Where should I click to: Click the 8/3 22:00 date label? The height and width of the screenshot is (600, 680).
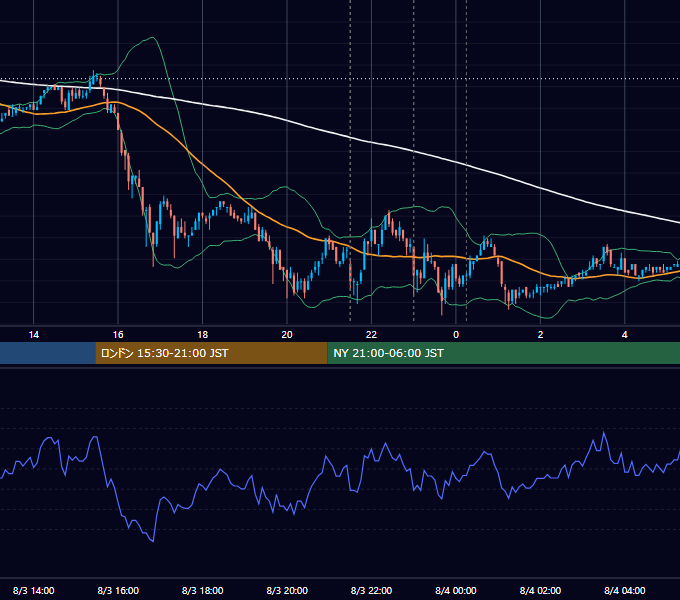(371, 590)
